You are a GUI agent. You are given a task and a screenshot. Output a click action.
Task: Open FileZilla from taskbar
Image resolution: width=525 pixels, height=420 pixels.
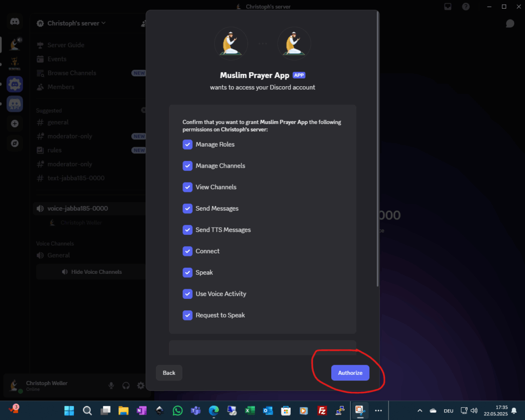[322, 411]
